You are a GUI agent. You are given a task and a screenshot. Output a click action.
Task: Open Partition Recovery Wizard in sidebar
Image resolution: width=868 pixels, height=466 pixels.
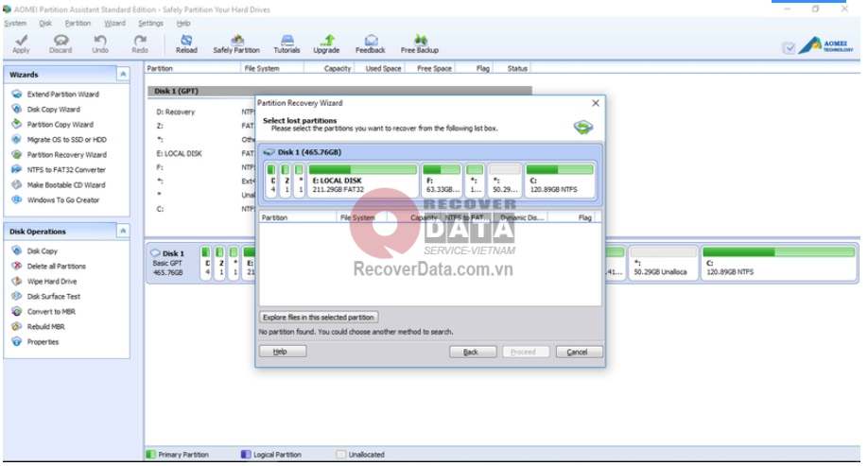(66, 155)
